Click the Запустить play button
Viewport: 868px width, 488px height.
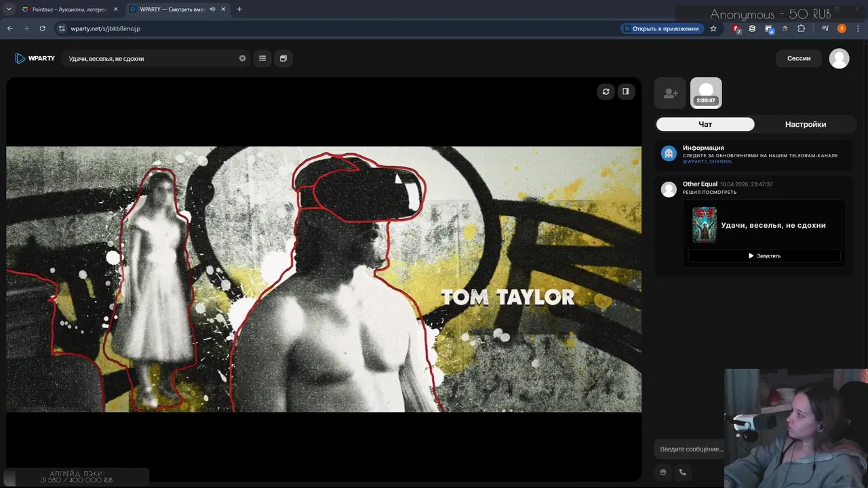pyautogui.click(x=764, y=256)
